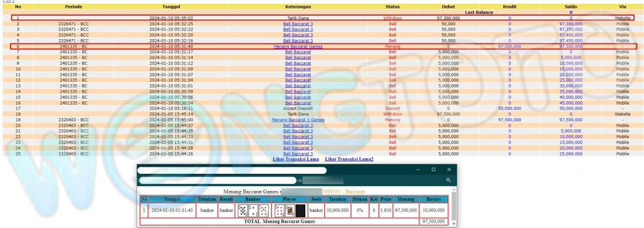The height and width of the screenshot is (228, 644).
Task: Close the baccarat result popup window
Action: [449, 170]
